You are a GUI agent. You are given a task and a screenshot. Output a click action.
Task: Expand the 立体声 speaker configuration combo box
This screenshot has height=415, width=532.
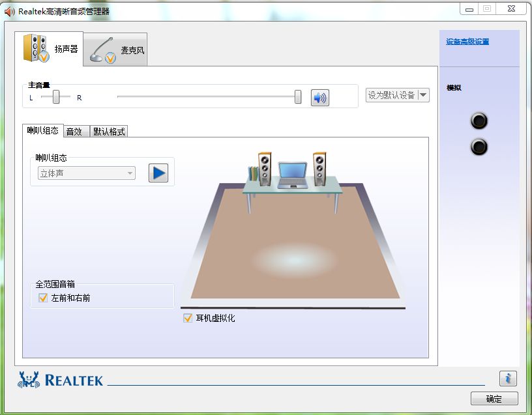pos(87,173)
